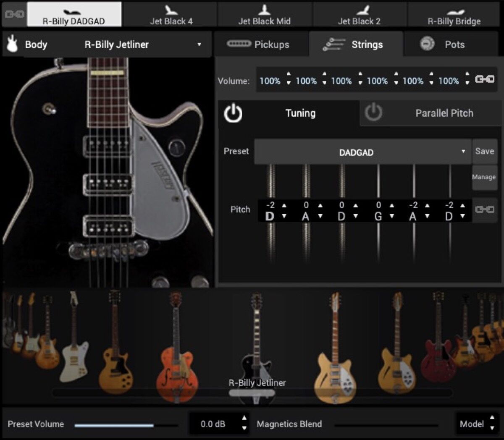504x440 pixels.
Task: Toggle the Tuning power button
Action: point(233,113)
